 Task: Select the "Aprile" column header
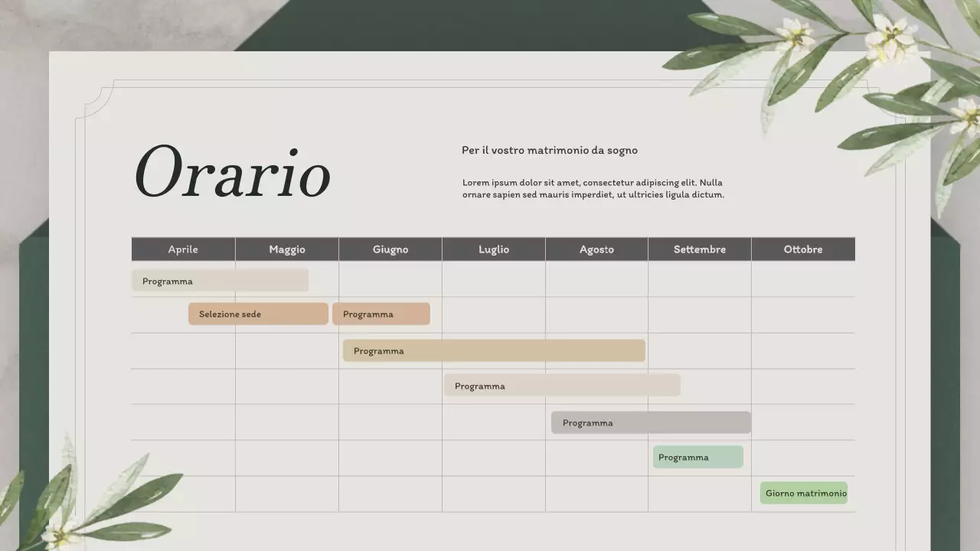[183, 249]
